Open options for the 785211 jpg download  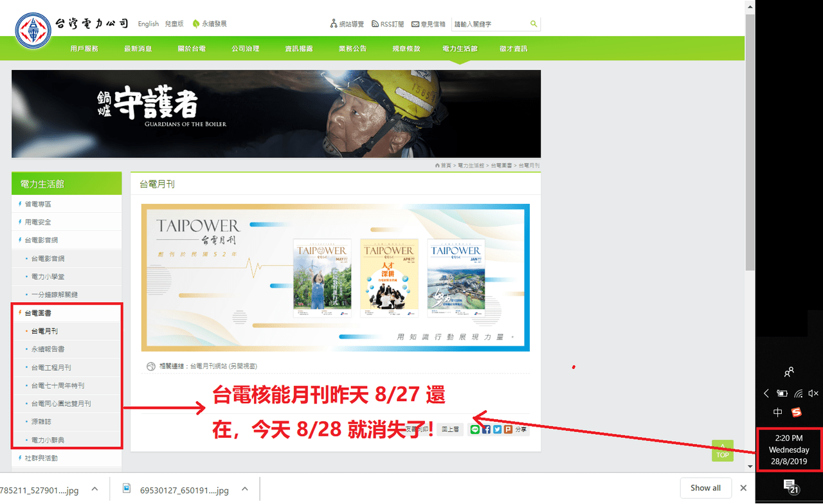click(x=95, y=489)
